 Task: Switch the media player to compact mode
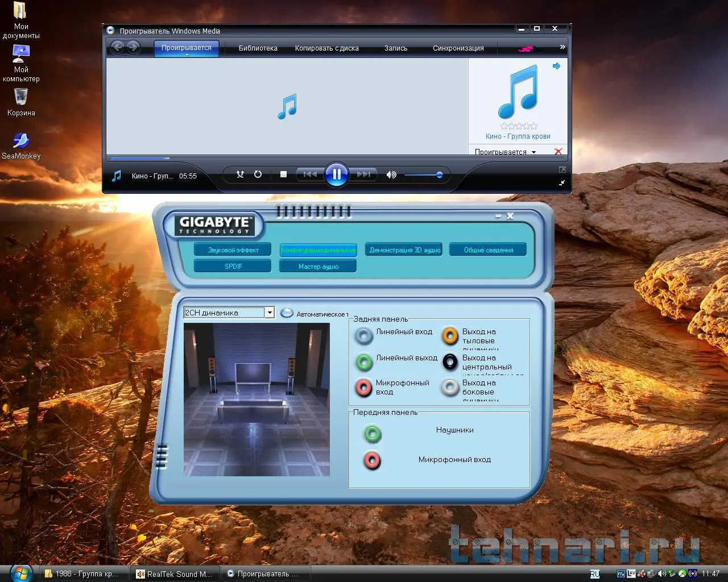tap(562, 182)
